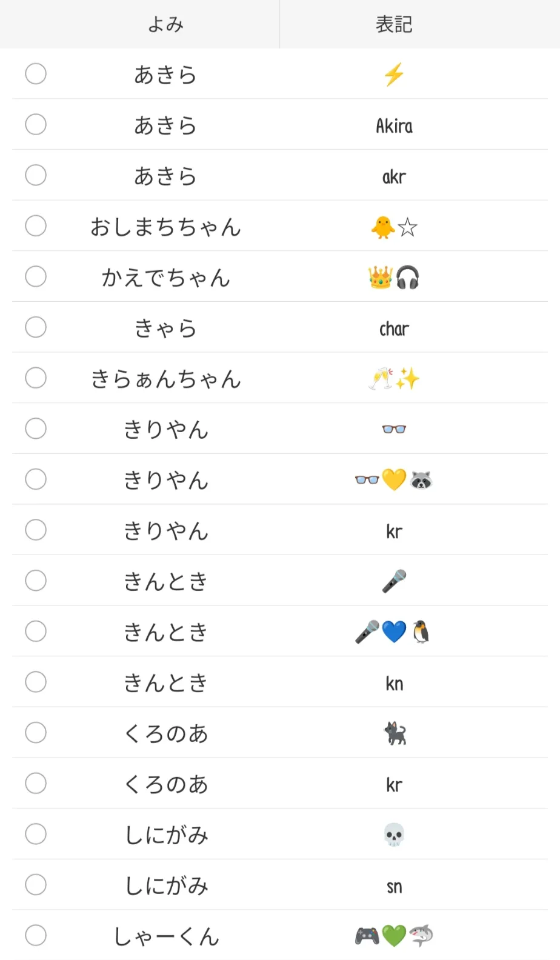560x960 pixels.
Task: Click the akr notation text
Action: (x=394, y=177)
